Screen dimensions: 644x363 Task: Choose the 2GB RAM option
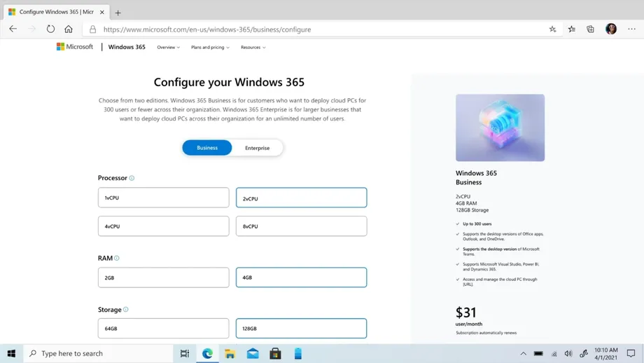(164, 278)
